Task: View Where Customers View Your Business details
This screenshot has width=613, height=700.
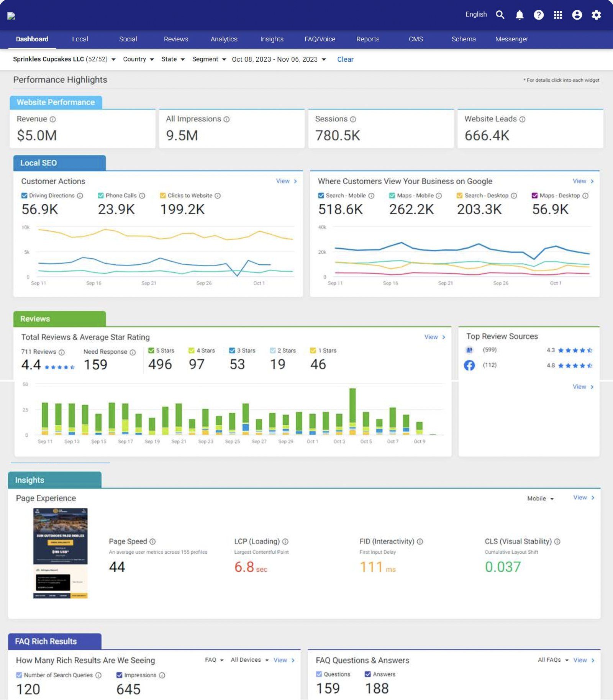Action: (x=583, y=181)
